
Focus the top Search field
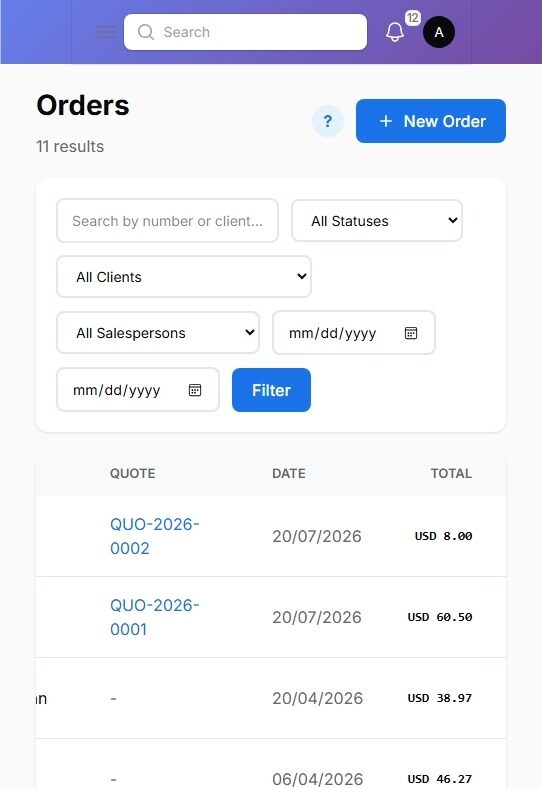245,32
